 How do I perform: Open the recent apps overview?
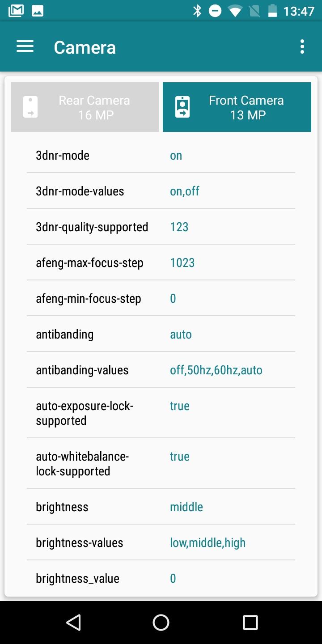[250, 622]
